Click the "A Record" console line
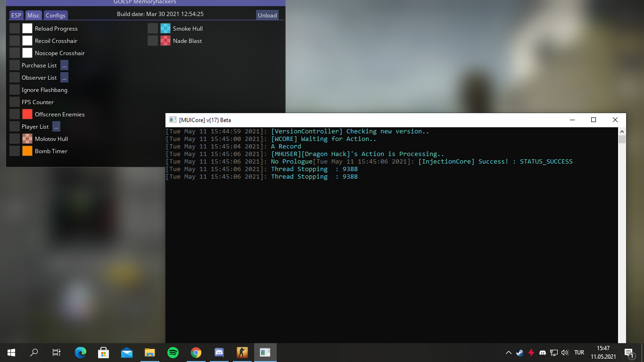This screenshot has width=644, height=362. tap(286, 146)
